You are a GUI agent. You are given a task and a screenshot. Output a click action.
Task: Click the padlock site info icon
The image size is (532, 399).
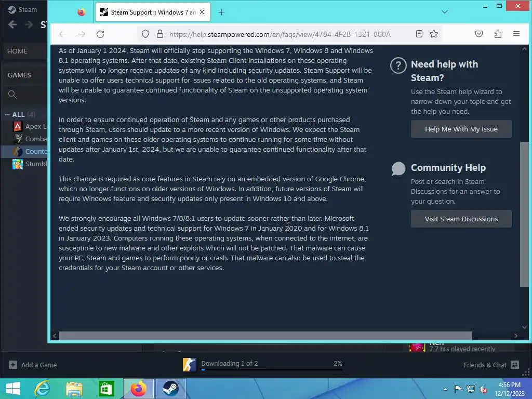coord(160,34)
